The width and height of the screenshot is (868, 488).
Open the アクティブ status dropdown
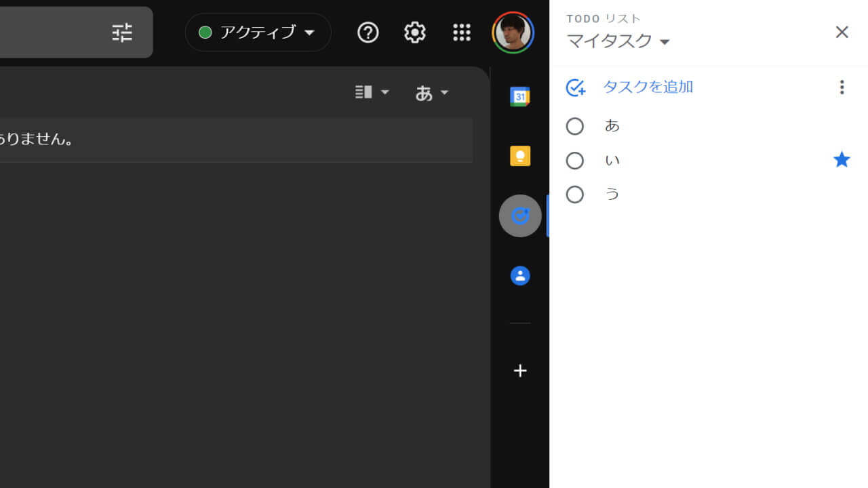258,32
